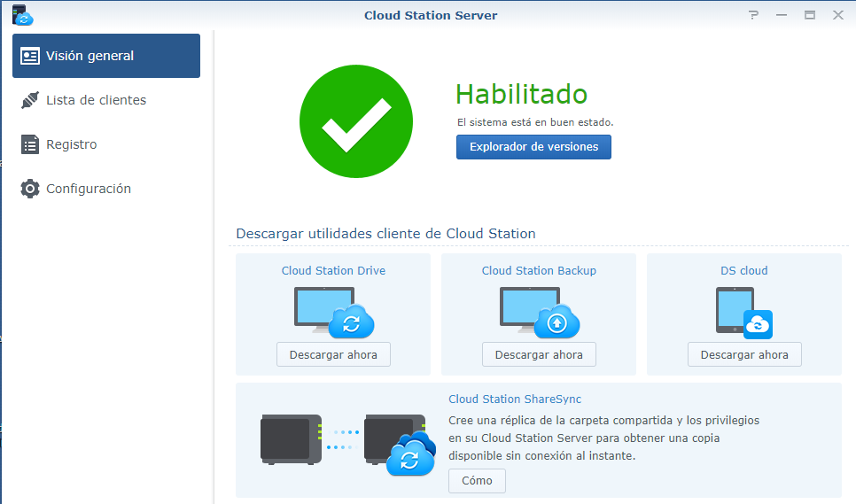Click the Visión general panel icon

coord(30,56)
